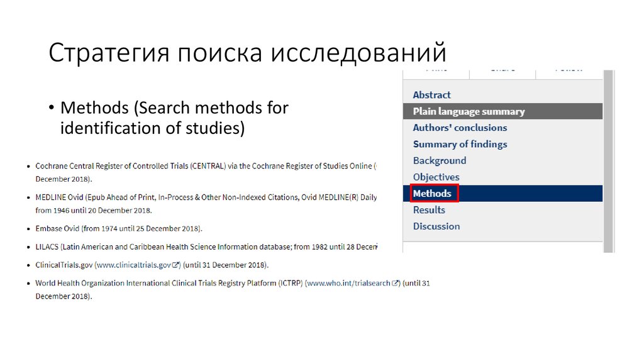This screenshot has height=361, width=644.
Task: Navigate to the Discussion section
Action: 436,226
